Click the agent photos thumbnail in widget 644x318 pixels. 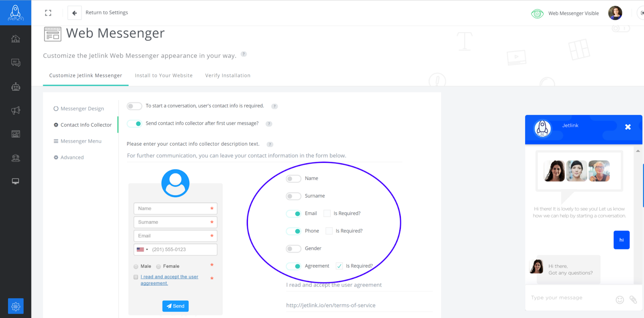577,170
